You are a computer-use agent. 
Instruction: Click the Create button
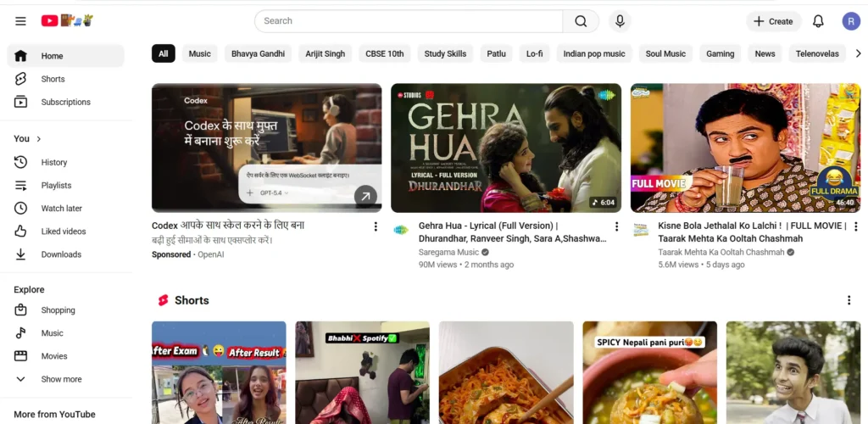[774, 21]
